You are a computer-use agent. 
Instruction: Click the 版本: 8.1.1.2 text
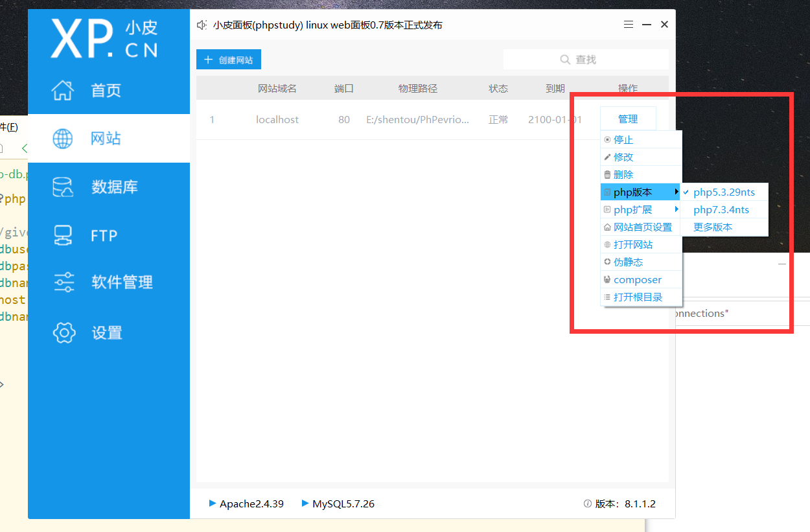tap(625, 503)
